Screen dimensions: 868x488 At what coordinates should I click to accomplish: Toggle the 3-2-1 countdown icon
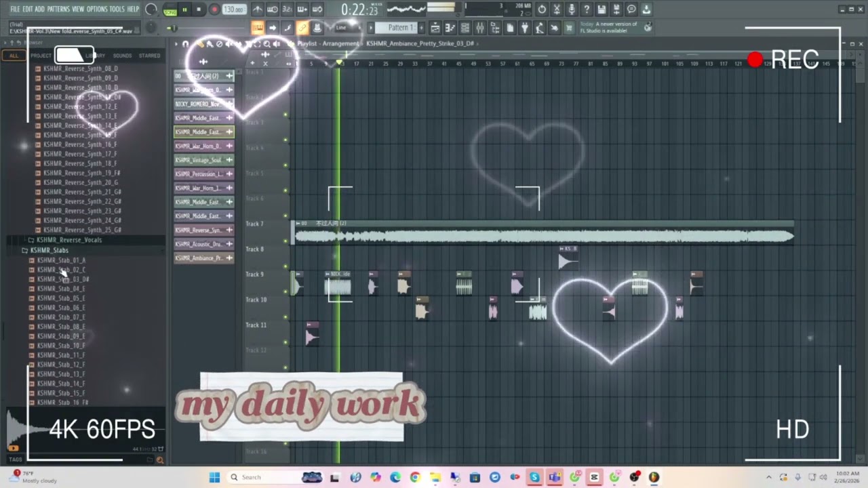(x=287, y=9)
